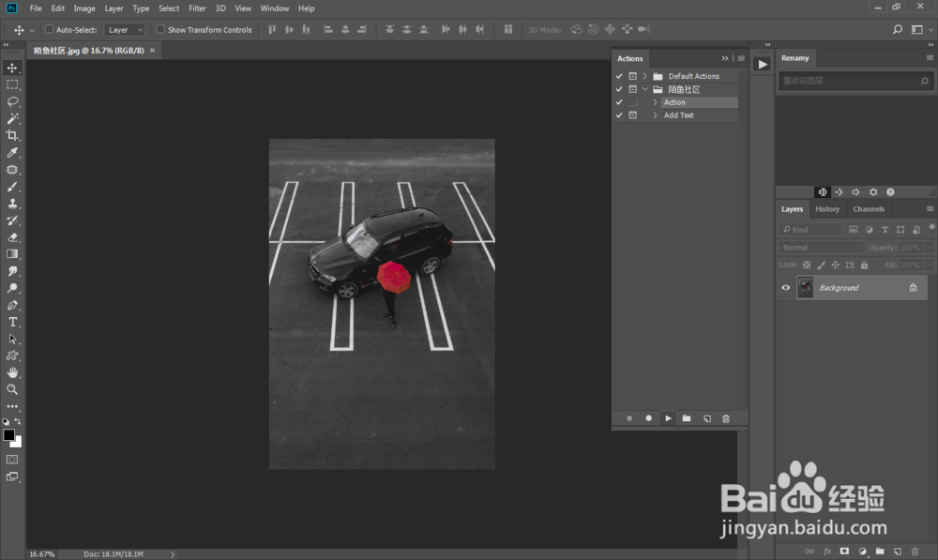
Task: Add layer mask from Layers panel footer
Action: coord(844,551)
